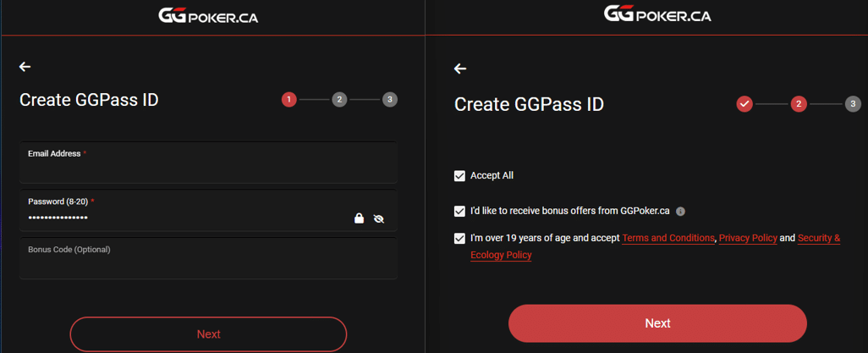This screenshot has width=868, height=353.
Task: Click GGPoker.ca logo in left panel
Action: 208,17
